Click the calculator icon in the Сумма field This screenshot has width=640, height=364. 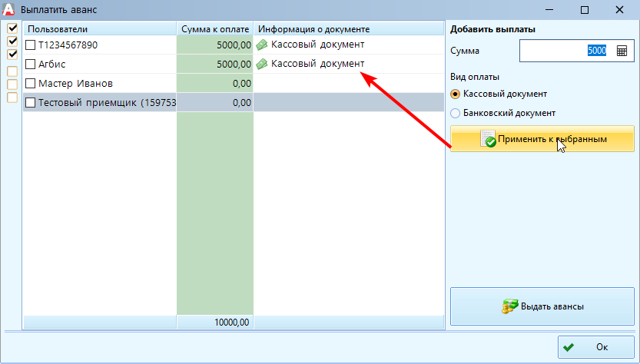[x=622, y=51]
